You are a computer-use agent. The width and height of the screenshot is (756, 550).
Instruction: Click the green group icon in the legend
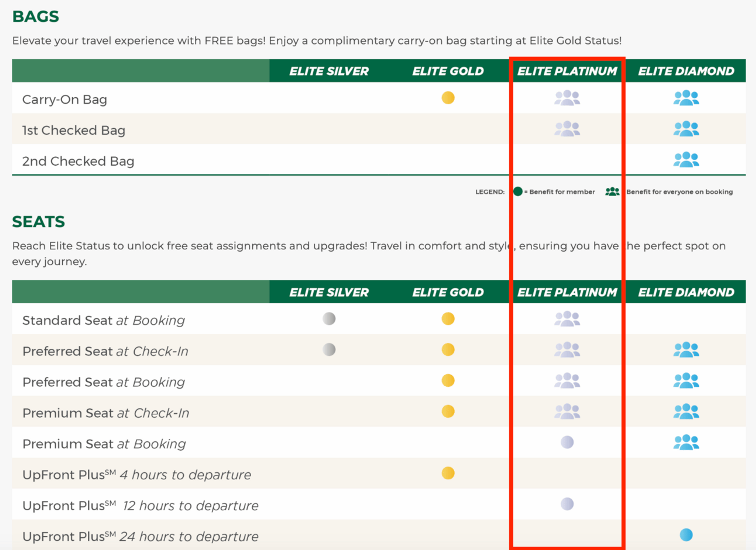tap(612, 191)
